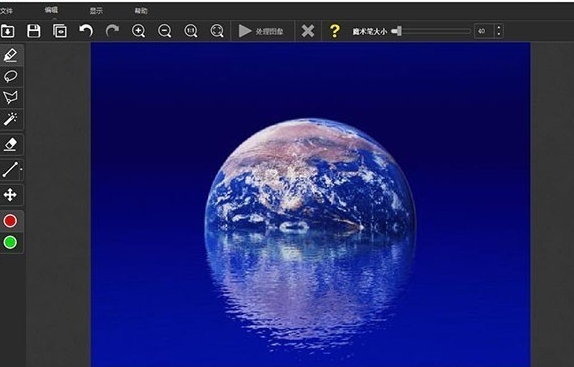Select the Polygonal lasso tool
Viewport: 574px width, 367px height.
[x=10, y=97]
